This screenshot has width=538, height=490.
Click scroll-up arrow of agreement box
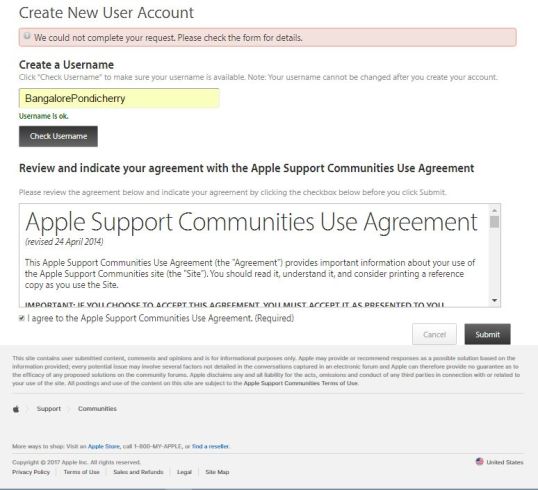[494, 210]
